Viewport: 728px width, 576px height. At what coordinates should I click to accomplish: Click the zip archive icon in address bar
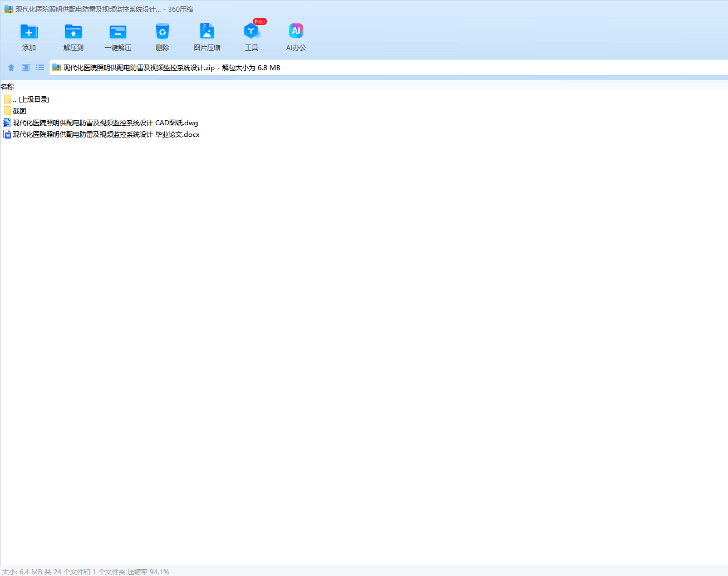coord(56,68)
